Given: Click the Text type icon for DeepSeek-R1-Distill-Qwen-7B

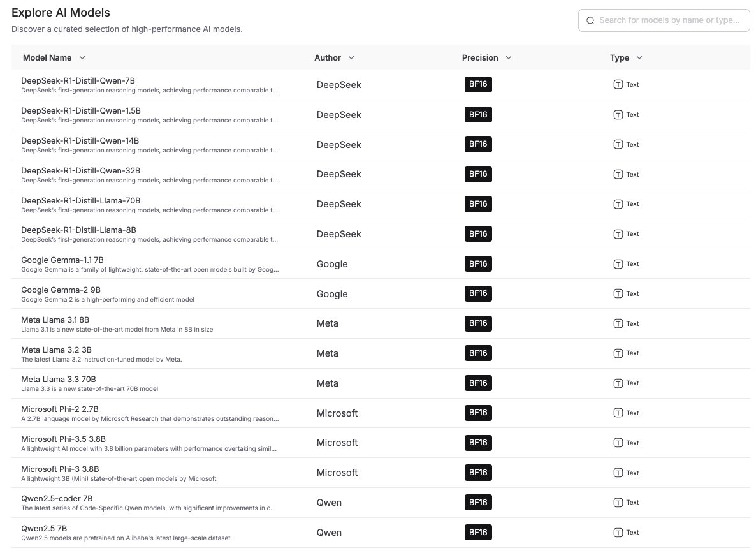Looking at the screenshot, I should (x=618, y=84).
